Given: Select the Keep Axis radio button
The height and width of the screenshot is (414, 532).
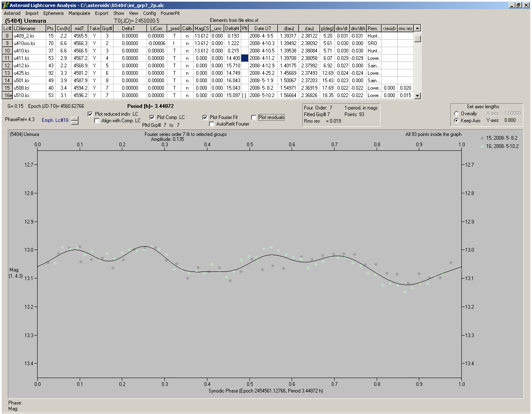Looking at the screenshot, I should [x=456, y=121].
